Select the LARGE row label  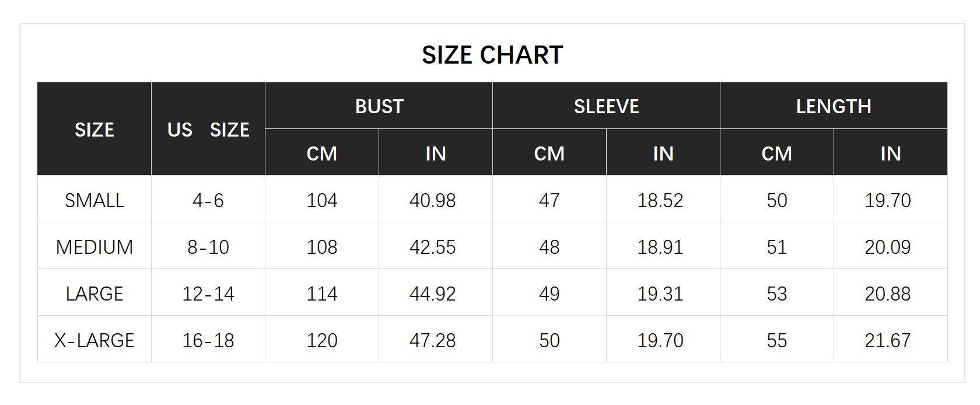[94, 294]
